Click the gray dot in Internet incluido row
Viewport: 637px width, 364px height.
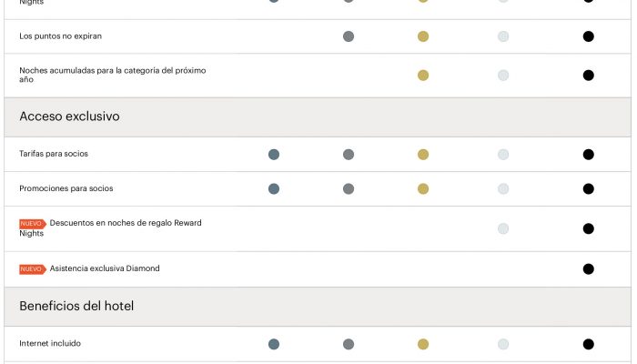[349, 344]
